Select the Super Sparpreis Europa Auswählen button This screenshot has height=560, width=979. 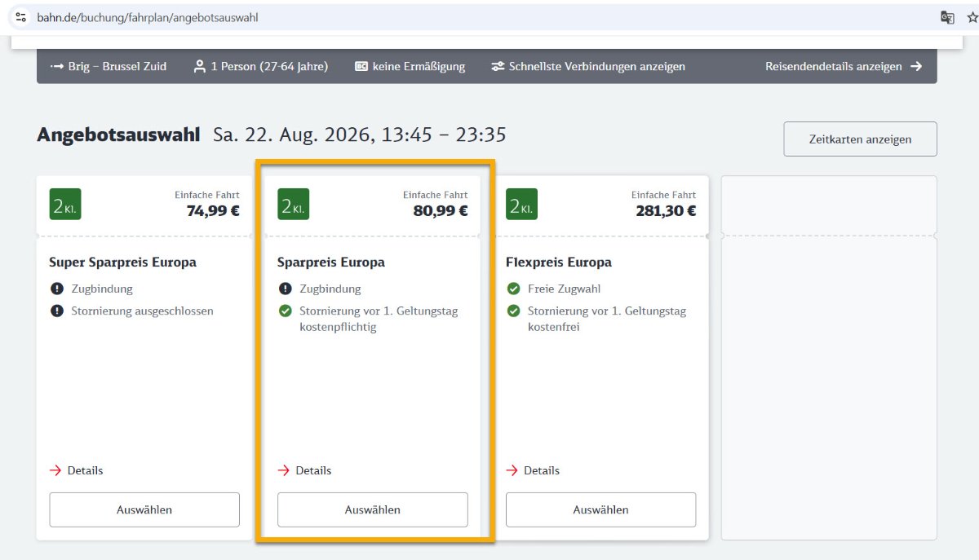(144, 509)
